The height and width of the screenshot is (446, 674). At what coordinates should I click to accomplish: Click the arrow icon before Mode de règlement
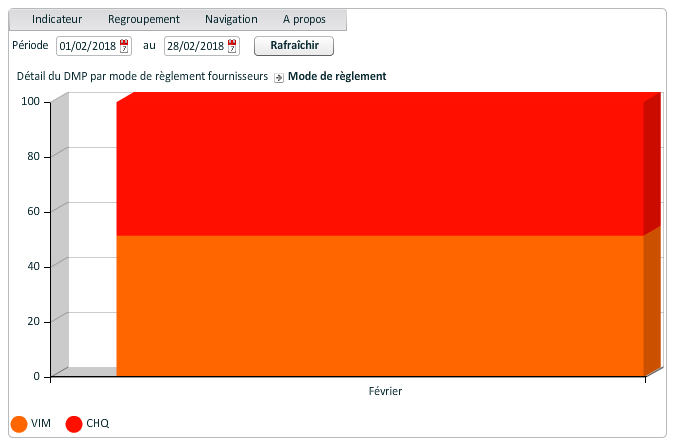[x=279, y=77]
